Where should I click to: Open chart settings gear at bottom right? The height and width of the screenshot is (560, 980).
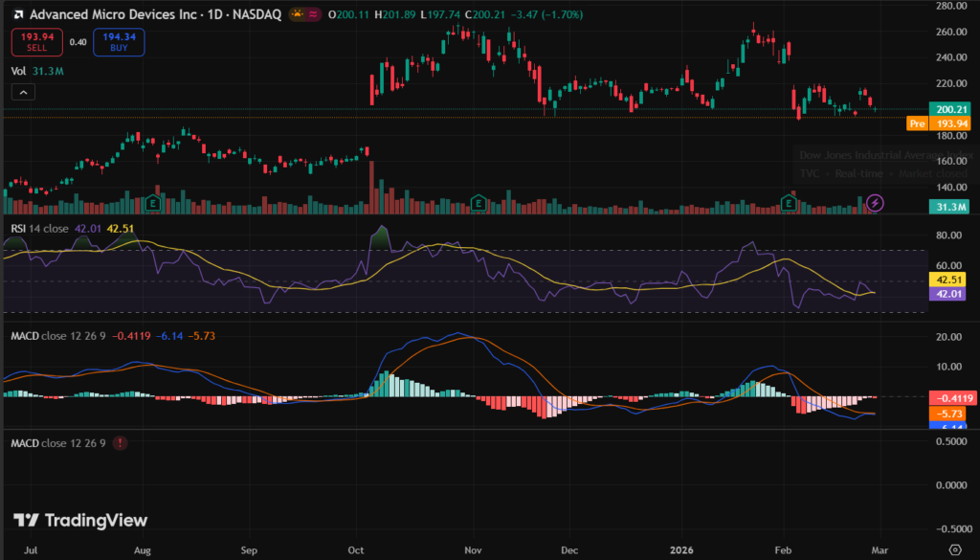(953, 549)
